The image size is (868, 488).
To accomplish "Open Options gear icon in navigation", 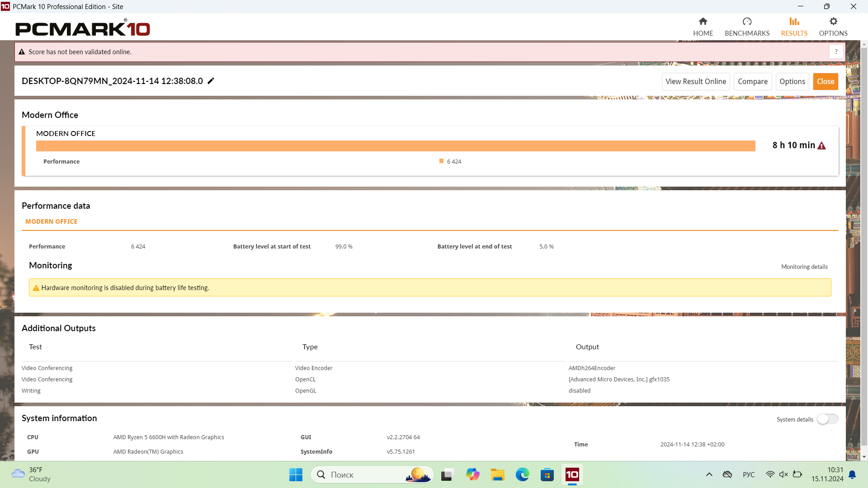I will (833, 22).
